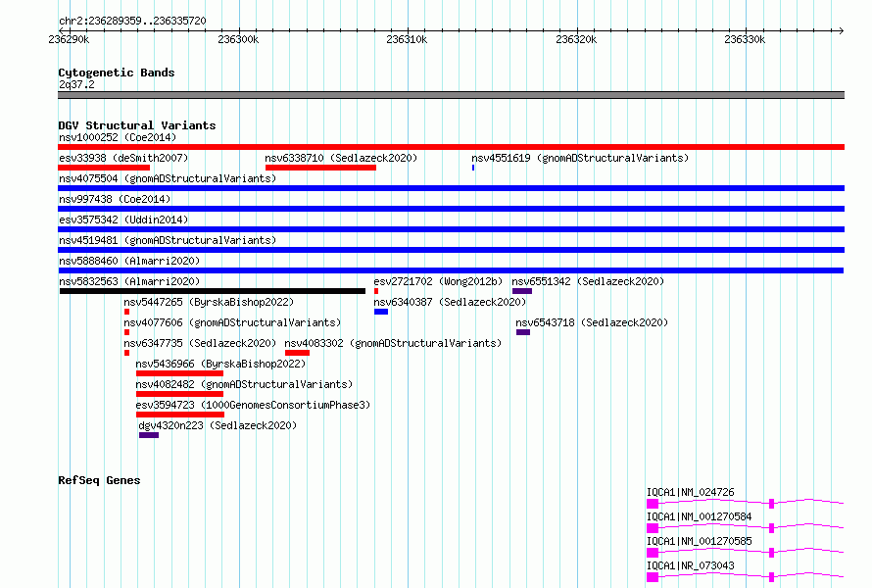Click the red nsv4083302 variant bar
Image resolution: width=872 pixels, height=588 pixels.
297,353
